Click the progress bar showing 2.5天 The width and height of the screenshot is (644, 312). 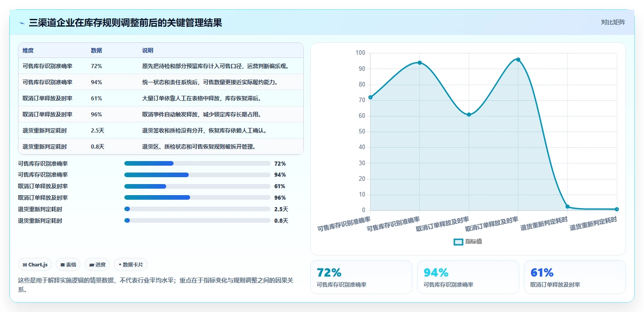coord(197,209)
